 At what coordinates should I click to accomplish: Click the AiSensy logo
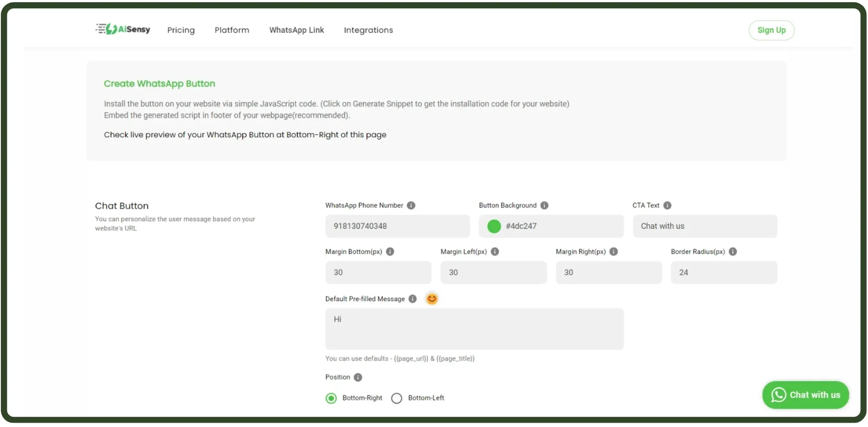click(x=123, y=29)
